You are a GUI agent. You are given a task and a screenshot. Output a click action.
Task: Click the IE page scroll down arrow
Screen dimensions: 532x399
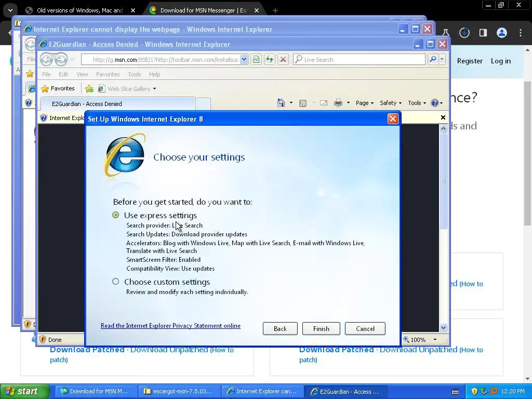(444, 327)
